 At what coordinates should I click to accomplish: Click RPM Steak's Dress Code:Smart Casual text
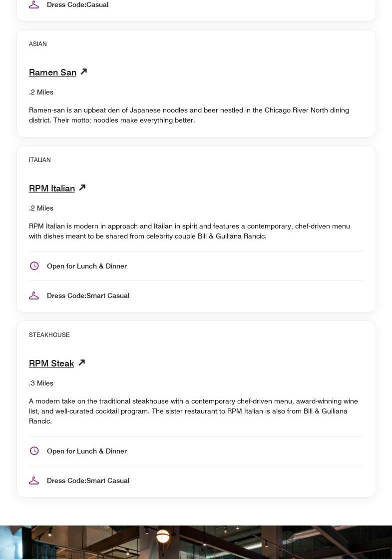click(x=88, y=480)
